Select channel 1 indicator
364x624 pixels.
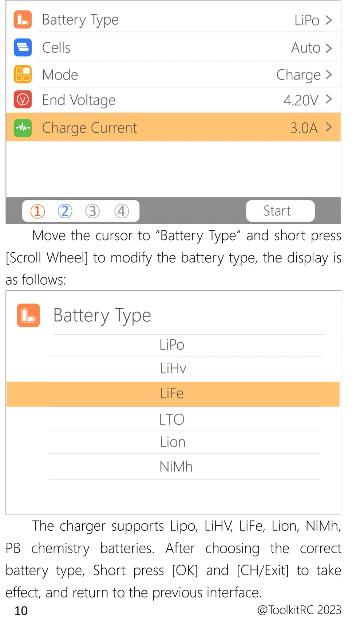coord(37,211)
